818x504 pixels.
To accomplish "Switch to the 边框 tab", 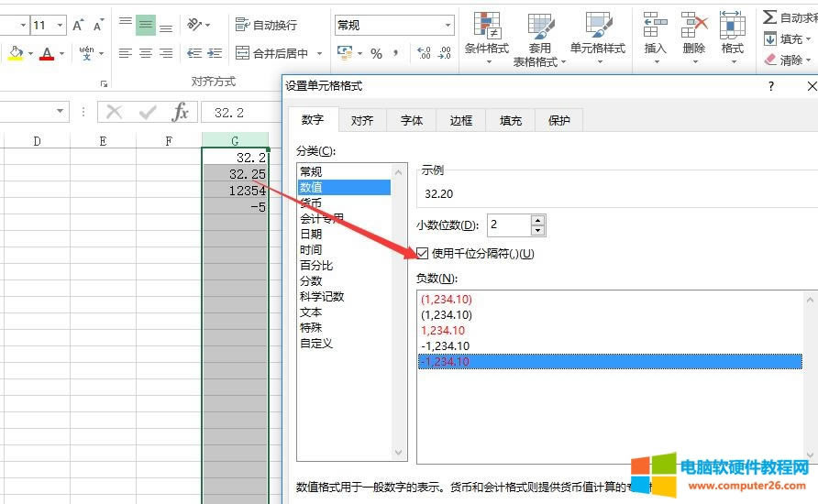I will coord(460,120).
